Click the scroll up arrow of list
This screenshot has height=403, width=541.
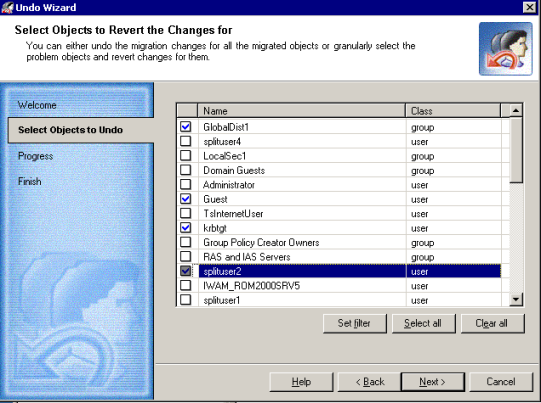[x=516, y=110]
